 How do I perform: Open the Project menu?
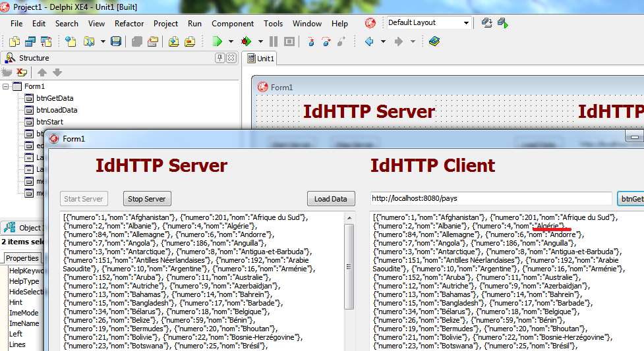pos(165,24)
